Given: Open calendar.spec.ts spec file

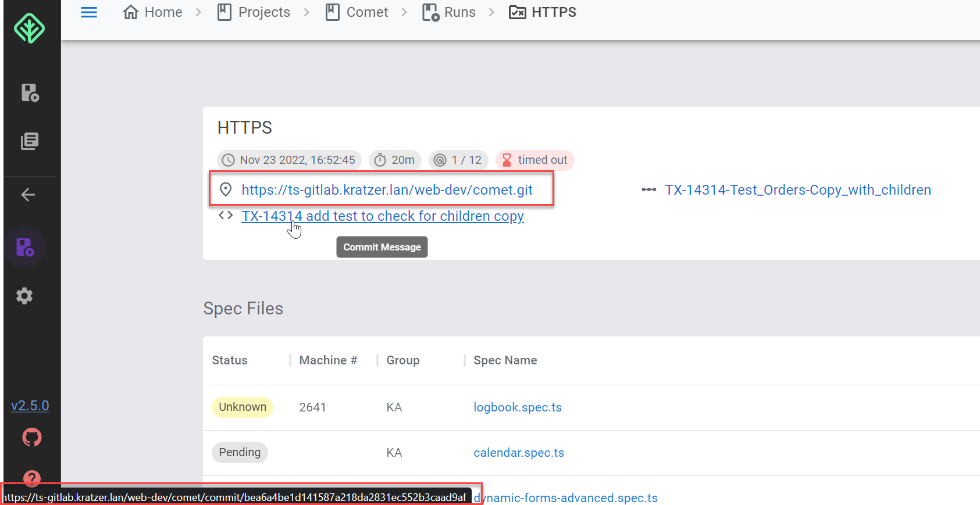Looking at the screenshot, I should tap(519, 453).
